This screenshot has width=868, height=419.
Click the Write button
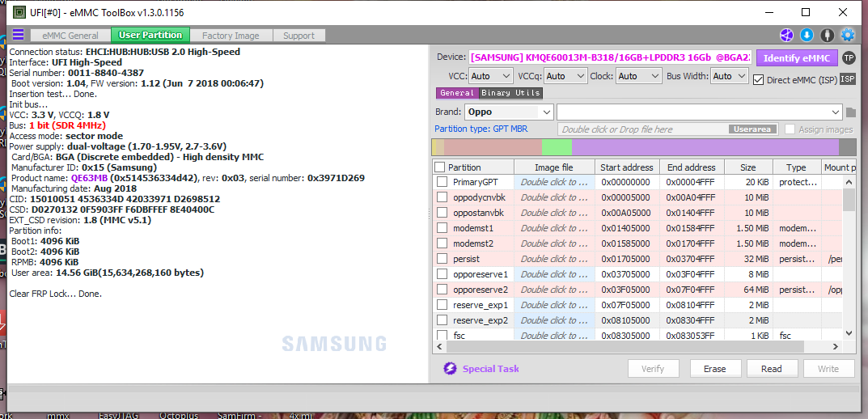828,369
